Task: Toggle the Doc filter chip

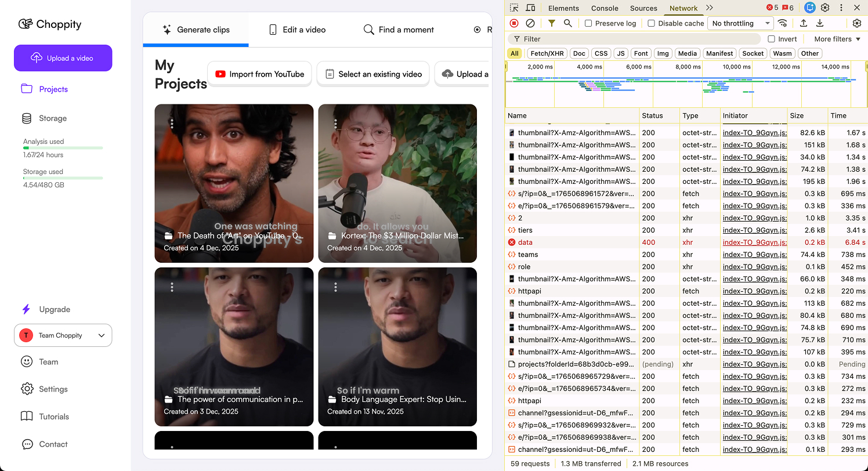Action: tap(579, 53)
